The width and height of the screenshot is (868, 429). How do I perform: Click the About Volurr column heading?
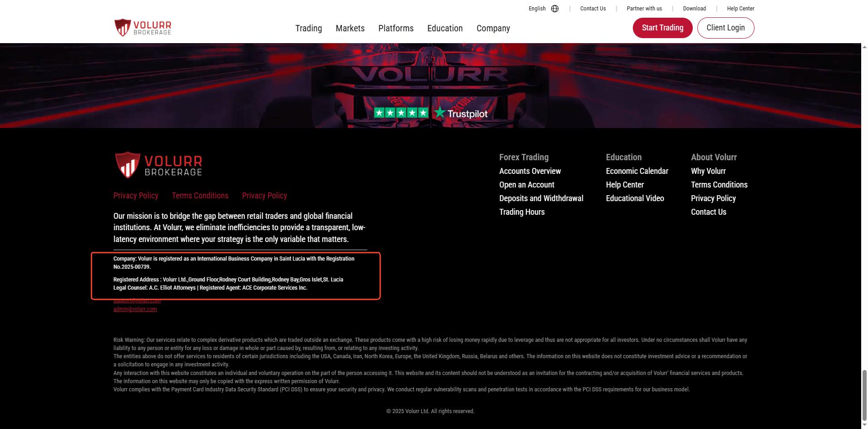(x=714, y=157)
